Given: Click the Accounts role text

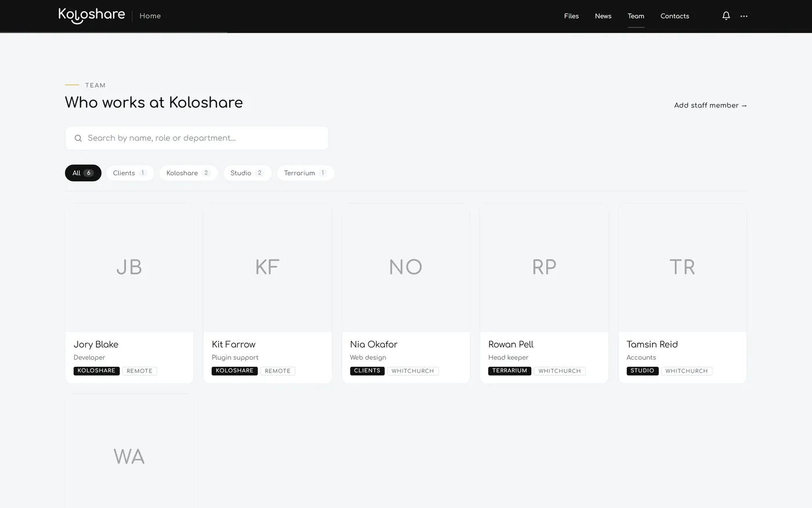Looking at the screenshot, I should click(x=641, y=358).
